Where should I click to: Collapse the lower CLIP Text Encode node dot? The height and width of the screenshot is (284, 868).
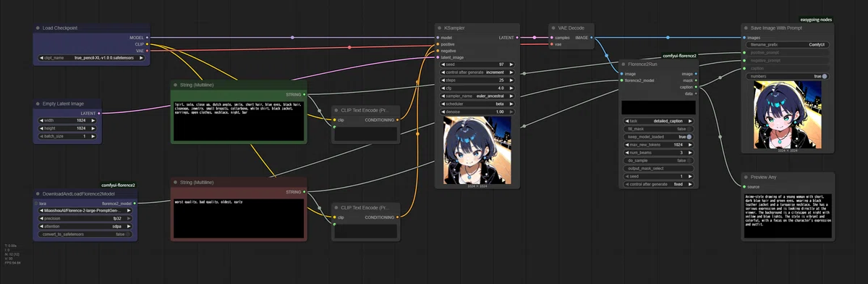click(336, 207)
